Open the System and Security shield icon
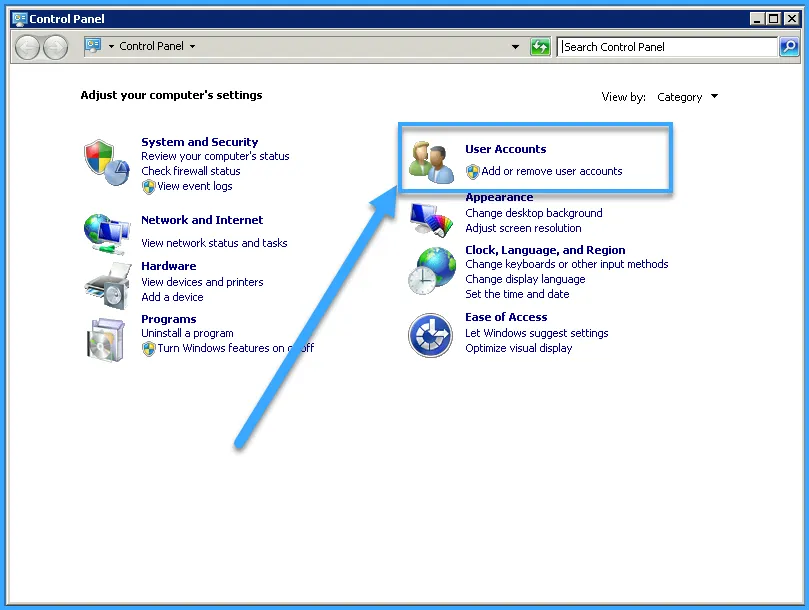 tap(104, 162)
